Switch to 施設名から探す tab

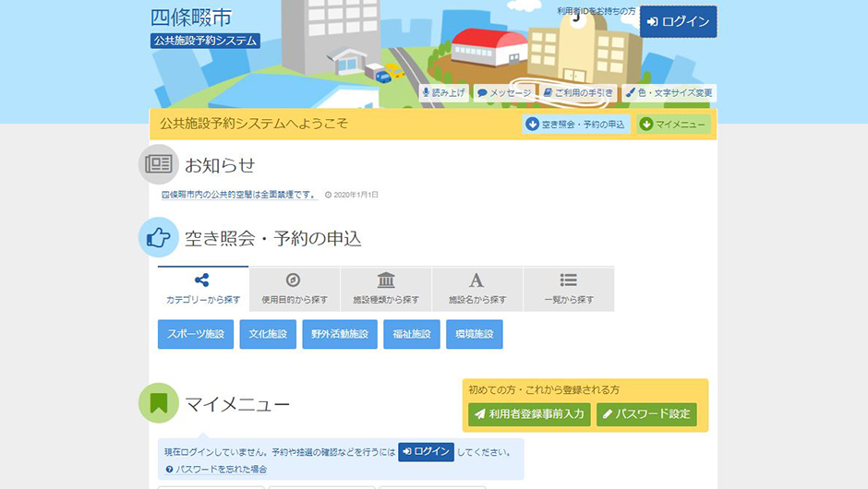click(476, 289)
